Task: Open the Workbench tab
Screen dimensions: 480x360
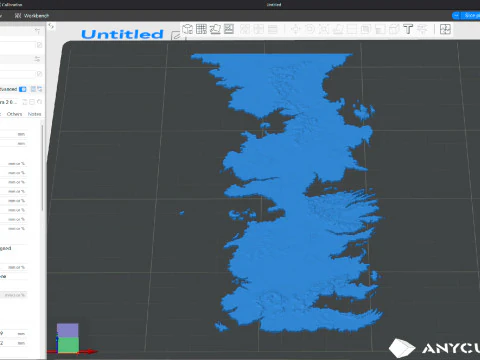Action: tap(32, 16)
